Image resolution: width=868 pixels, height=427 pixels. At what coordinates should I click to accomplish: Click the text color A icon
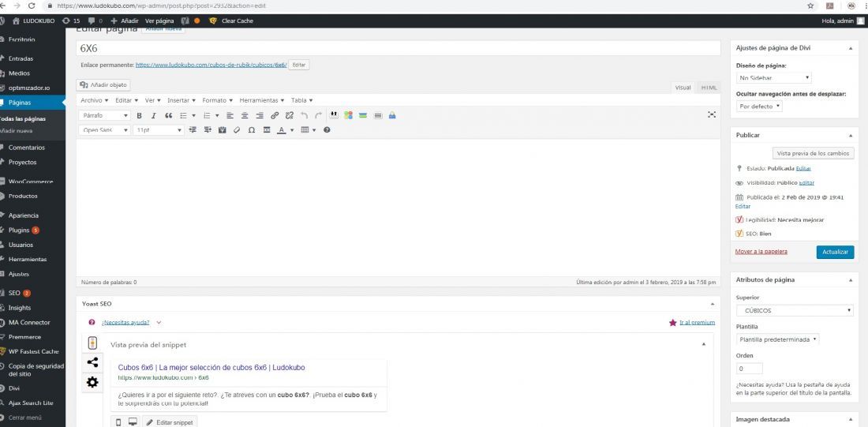coord(281,130)
